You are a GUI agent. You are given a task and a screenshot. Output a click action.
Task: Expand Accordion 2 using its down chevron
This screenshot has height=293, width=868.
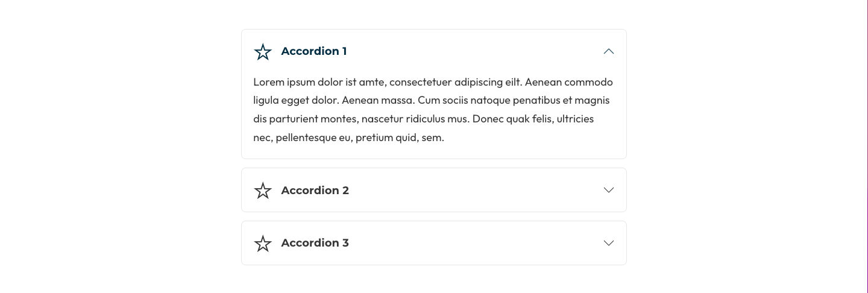(x=609, y=190)
